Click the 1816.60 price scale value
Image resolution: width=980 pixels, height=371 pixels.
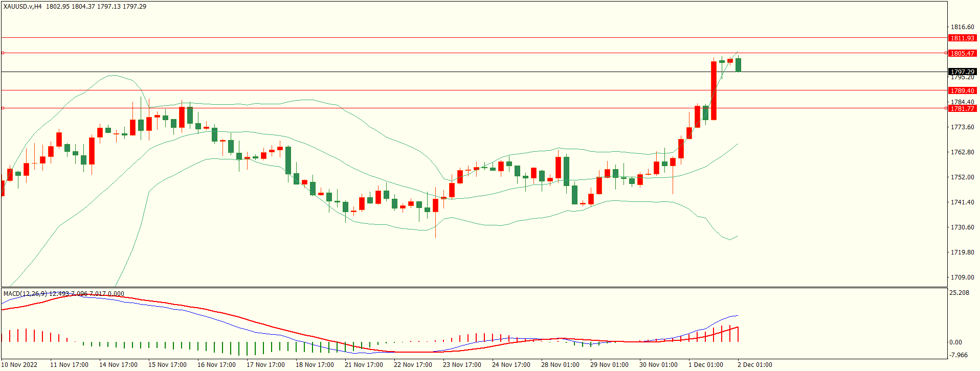962,27
